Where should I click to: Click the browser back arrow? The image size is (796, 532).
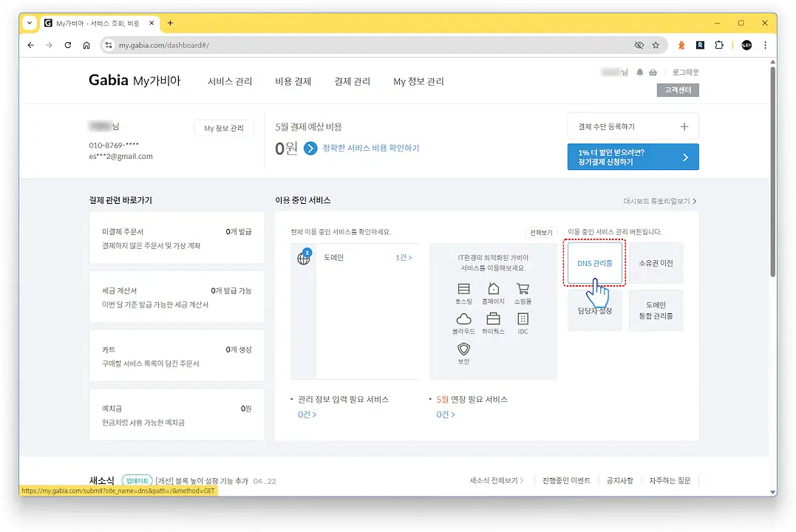(x=30, y=45)
